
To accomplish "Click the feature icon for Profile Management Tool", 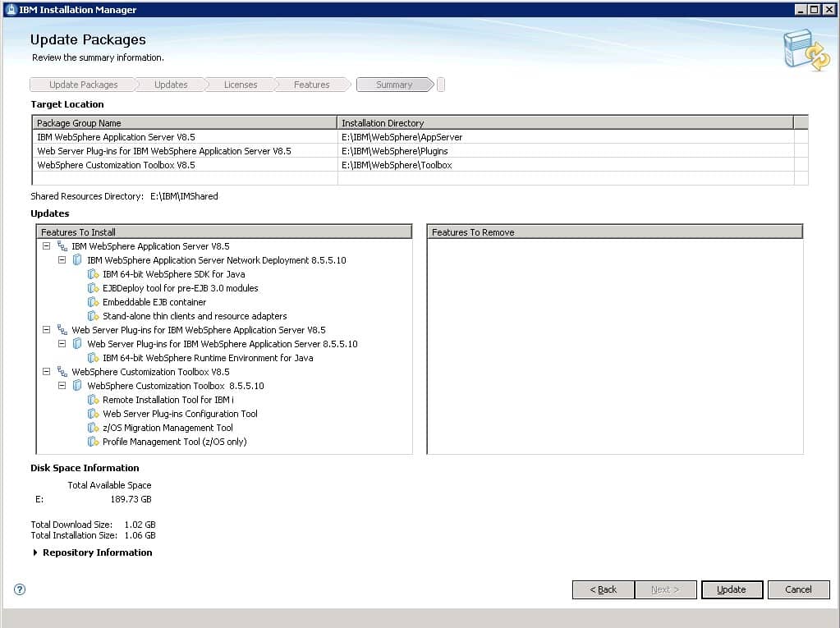I will (x=94, y=441).
